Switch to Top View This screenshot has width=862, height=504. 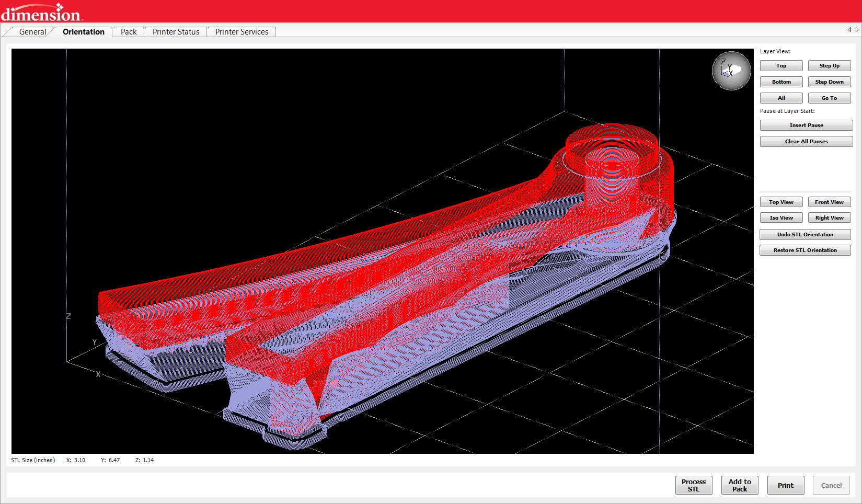[781, 202]
